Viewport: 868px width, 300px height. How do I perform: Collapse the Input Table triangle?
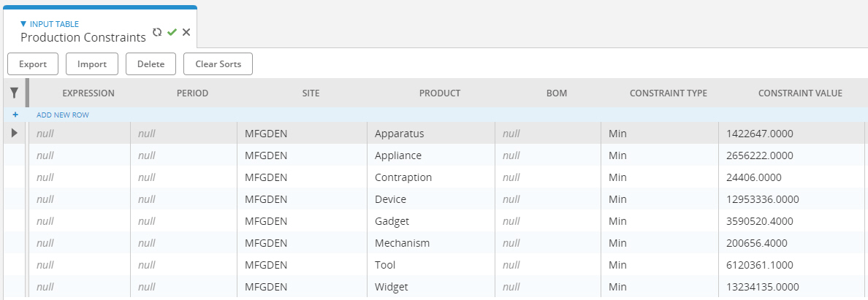(x=23, y=24)
